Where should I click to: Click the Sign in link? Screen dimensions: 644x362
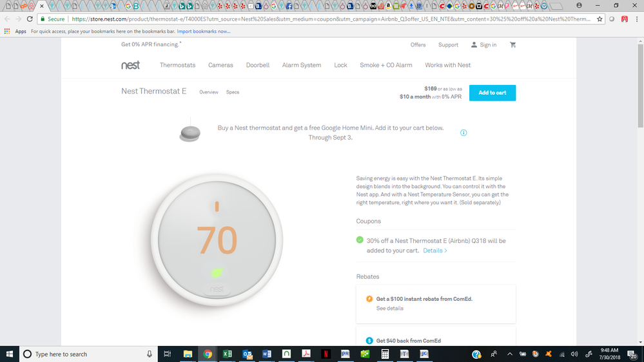(x=484, y=45)
